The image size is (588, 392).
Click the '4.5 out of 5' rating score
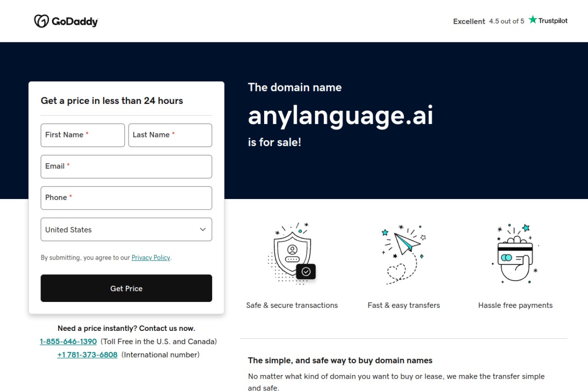point(507,21)
